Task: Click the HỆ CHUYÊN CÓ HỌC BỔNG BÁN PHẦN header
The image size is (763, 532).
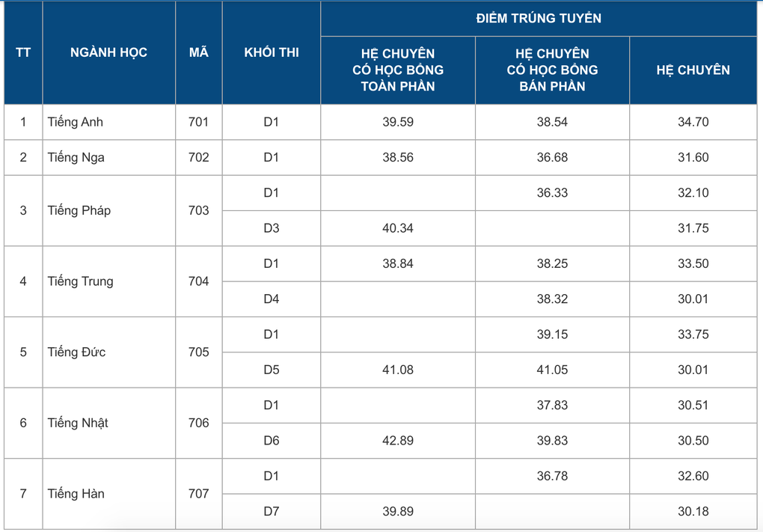Action: [552, 70]
